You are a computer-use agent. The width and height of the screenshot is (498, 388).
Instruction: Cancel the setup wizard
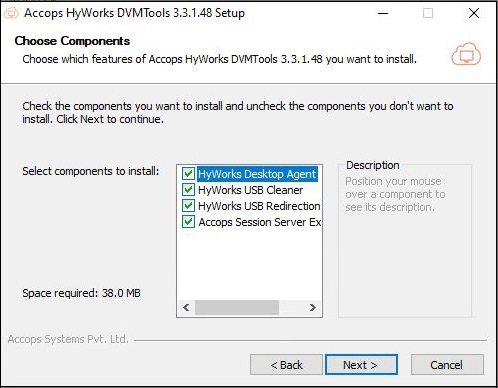447,365
